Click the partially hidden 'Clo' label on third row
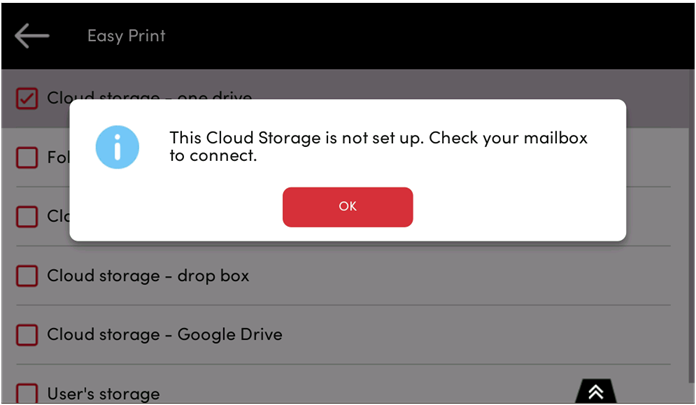The image size is (696, 405). (57, 216)
